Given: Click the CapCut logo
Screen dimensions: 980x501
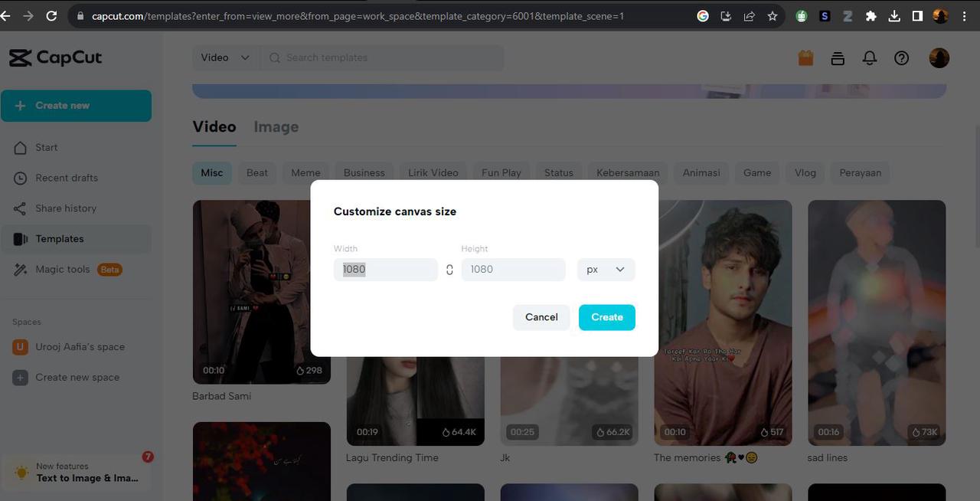Looking at the screenshot, I should point(55,57).
